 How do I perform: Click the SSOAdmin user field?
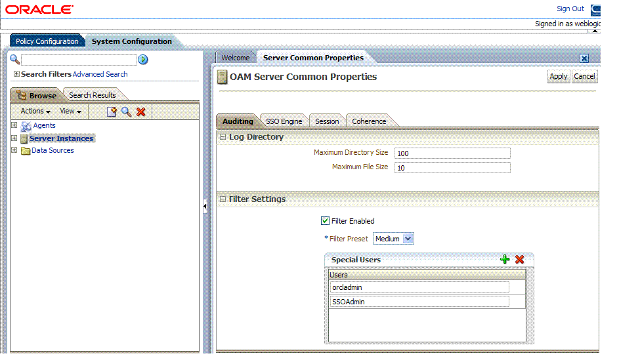419,302
